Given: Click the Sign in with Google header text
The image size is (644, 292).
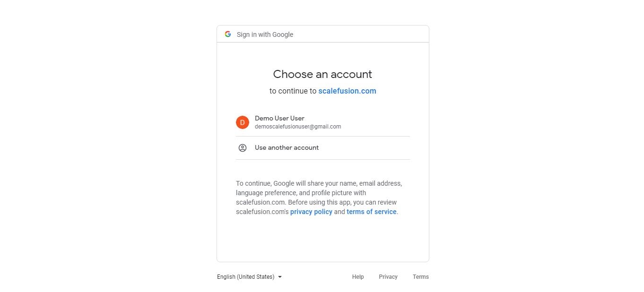Looking at the screenshot, I should 265,34.
